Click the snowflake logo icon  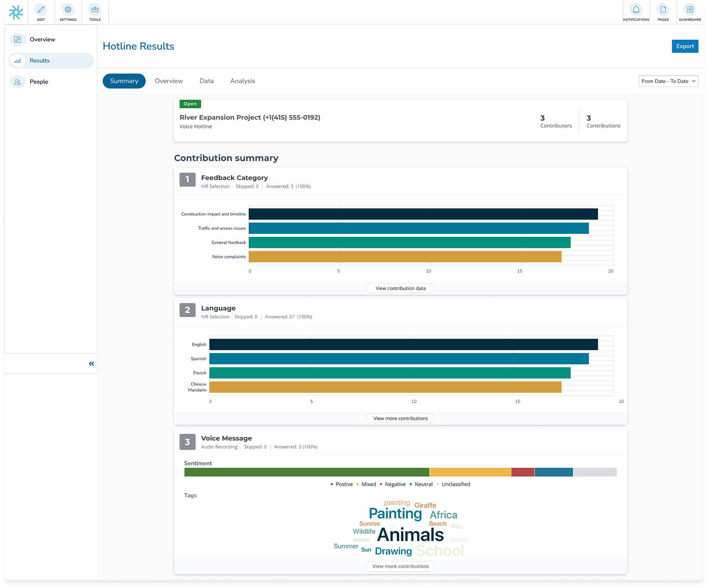click(x=16, y=12)
